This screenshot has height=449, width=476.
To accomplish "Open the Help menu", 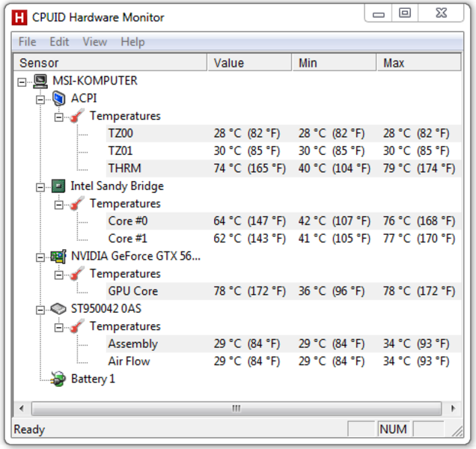I will 132,42.
